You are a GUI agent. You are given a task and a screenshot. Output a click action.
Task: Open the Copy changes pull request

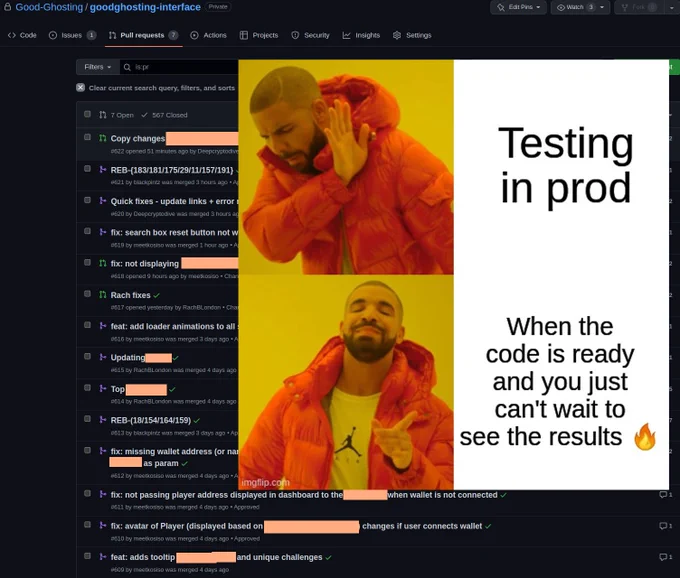pos(137,138)
